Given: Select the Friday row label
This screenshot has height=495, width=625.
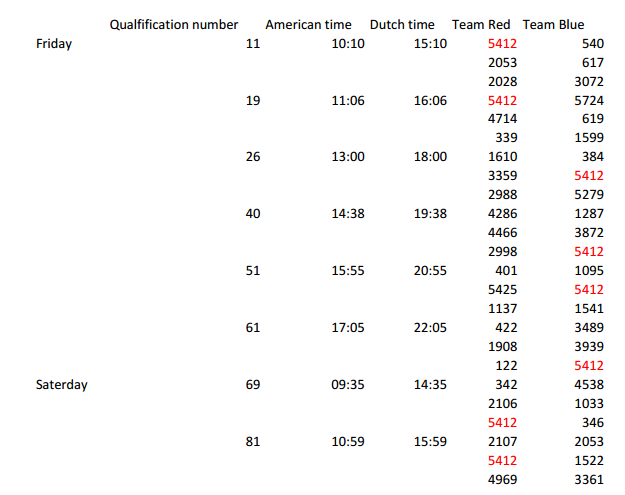Looking at the screenshot, I should click(54, 44).
